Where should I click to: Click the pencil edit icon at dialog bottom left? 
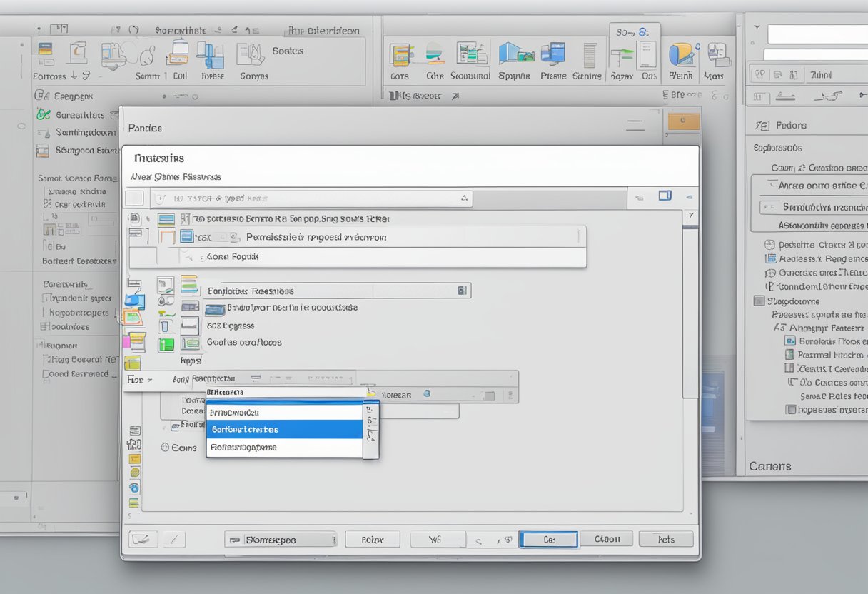pyautogui.click(x=174, y=538)
